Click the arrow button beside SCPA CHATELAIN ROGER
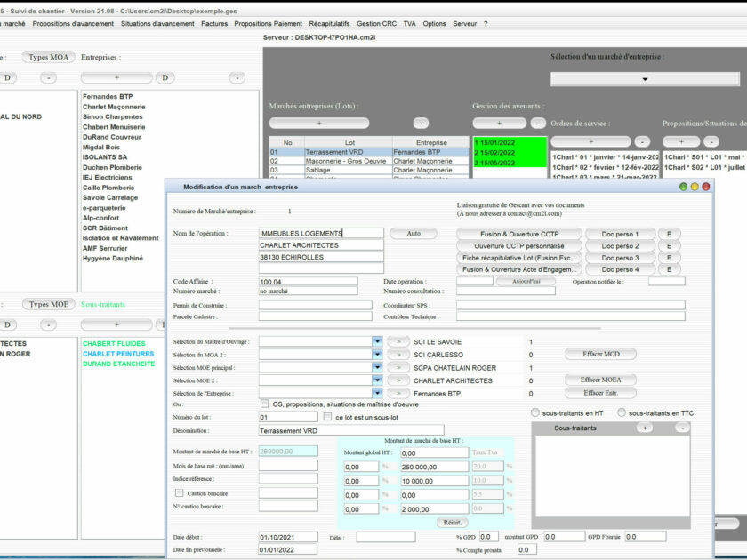This screenshot has height=560, width=747. [x=398, y=367]
